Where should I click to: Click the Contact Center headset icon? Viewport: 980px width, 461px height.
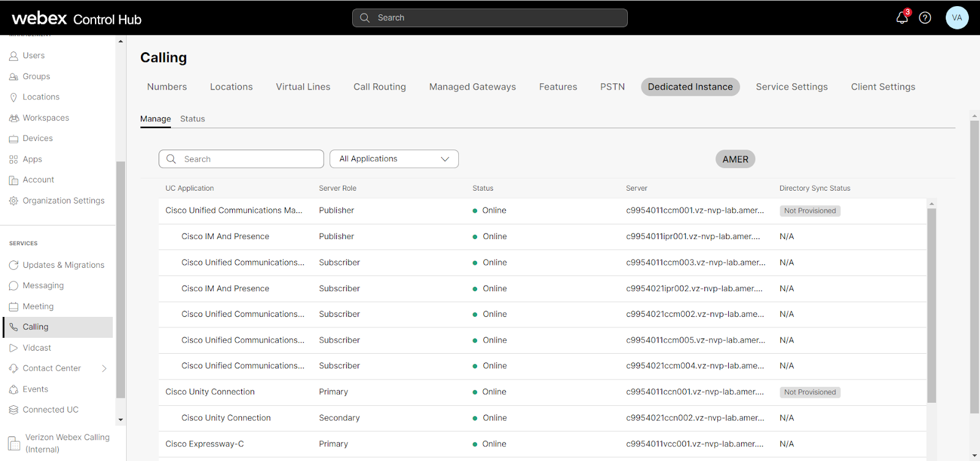click(13, 368)
